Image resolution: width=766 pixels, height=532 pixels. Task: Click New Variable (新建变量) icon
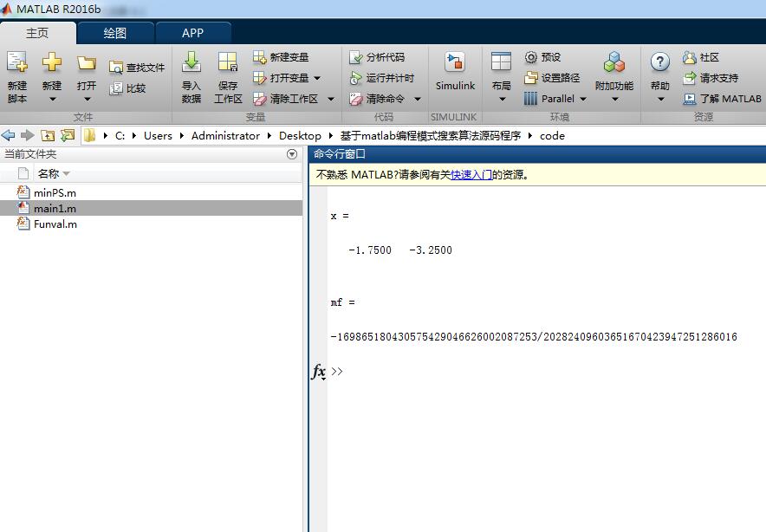coord(259,57)
